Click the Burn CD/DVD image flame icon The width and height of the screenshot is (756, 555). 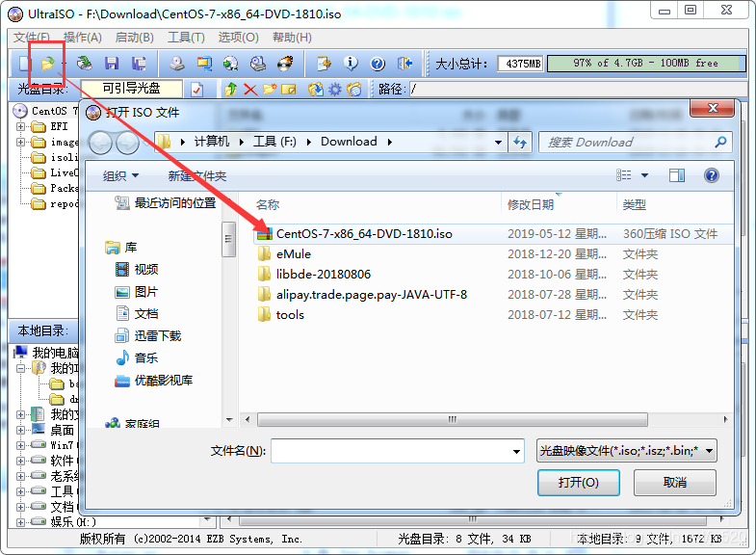click(285, 64)
